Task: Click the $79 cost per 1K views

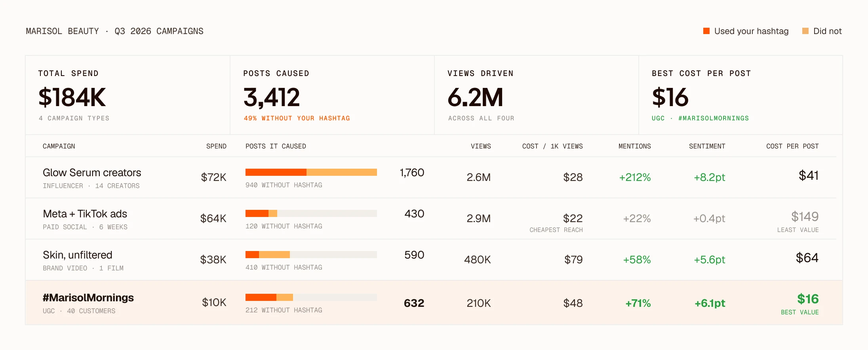Action: click(x=573, y=259)
